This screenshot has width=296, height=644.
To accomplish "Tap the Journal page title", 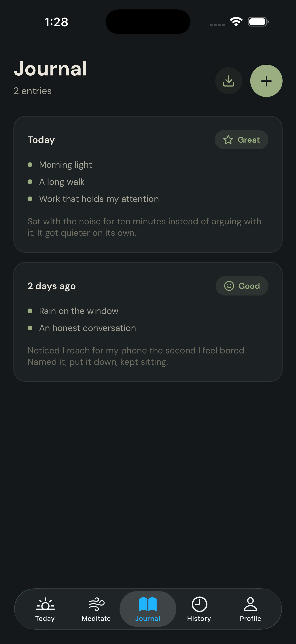I will [x=50, y=68].
